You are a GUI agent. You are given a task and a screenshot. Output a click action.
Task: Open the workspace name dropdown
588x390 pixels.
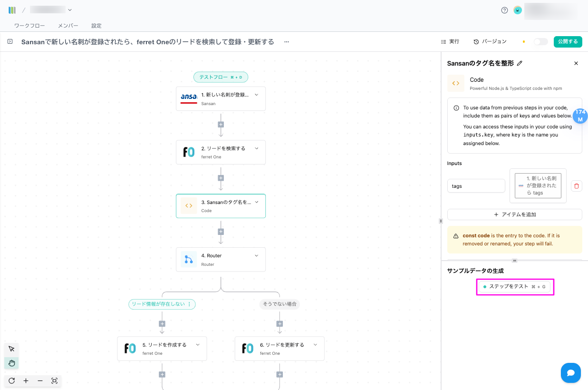point(70,10)
